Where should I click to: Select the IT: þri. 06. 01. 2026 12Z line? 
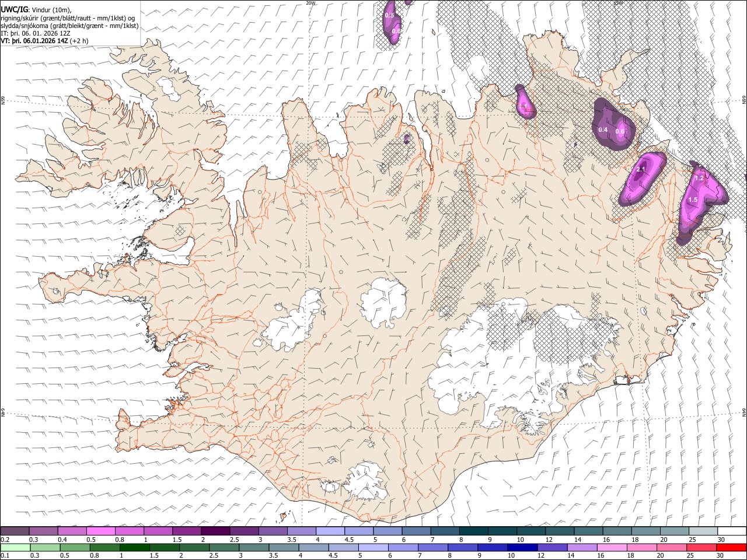[x=35, y=33]
